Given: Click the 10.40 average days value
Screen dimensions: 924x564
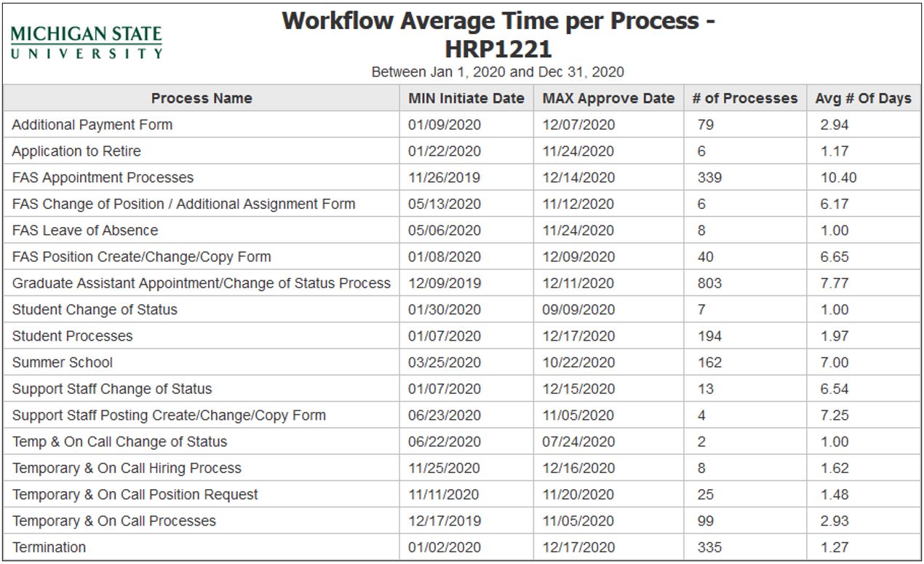Looking at the screenshot, I should point(838,178).
